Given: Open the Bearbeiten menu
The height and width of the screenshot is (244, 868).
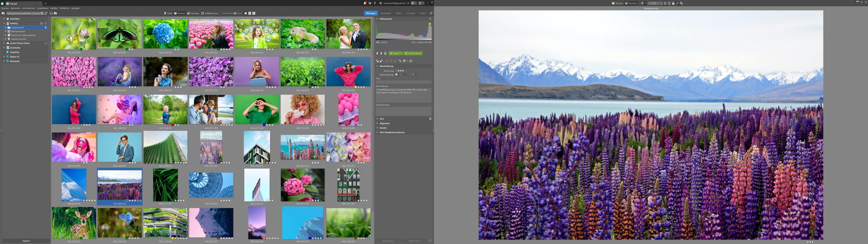Looking at the screenshot, I should 16,8.
